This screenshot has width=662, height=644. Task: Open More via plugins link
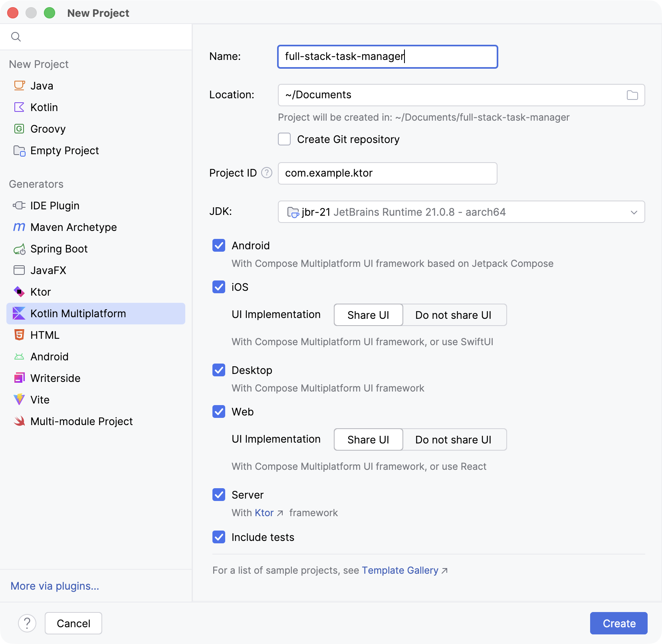55,586
